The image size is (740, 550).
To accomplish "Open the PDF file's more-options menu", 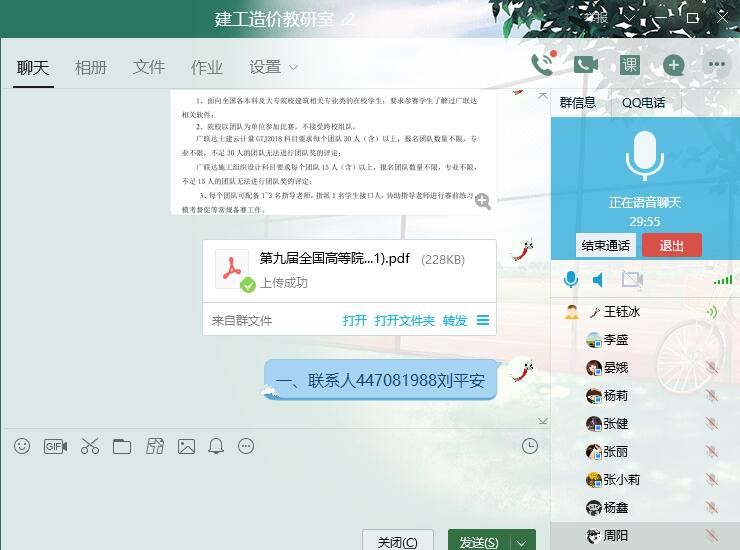I will (483, 321).
